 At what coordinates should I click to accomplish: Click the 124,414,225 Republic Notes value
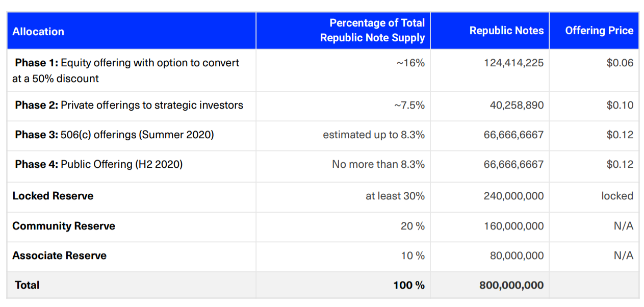513,63
